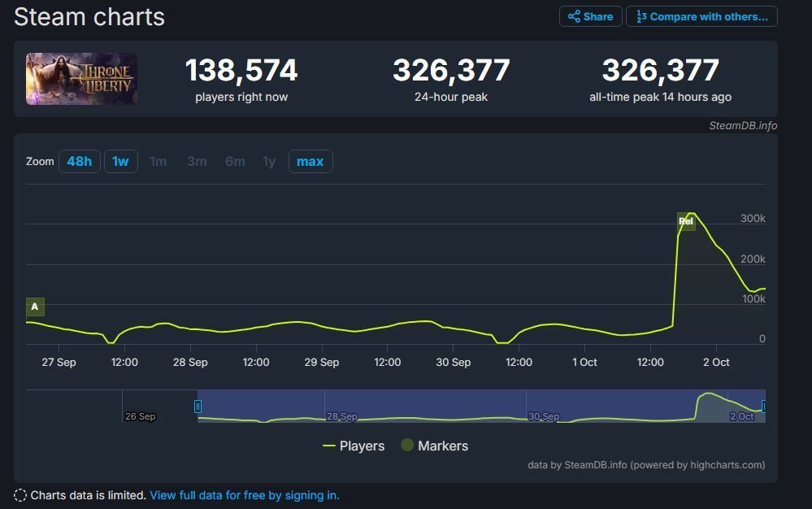This screenshot has width=812, height=509.
Task: Click the '26 Sep' navigator label
Action: click(140, 416)
